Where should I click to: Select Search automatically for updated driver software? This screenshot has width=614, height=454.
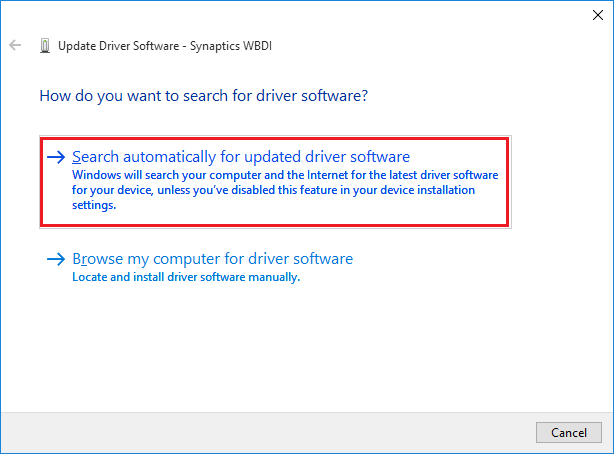[x=241, y=157]
